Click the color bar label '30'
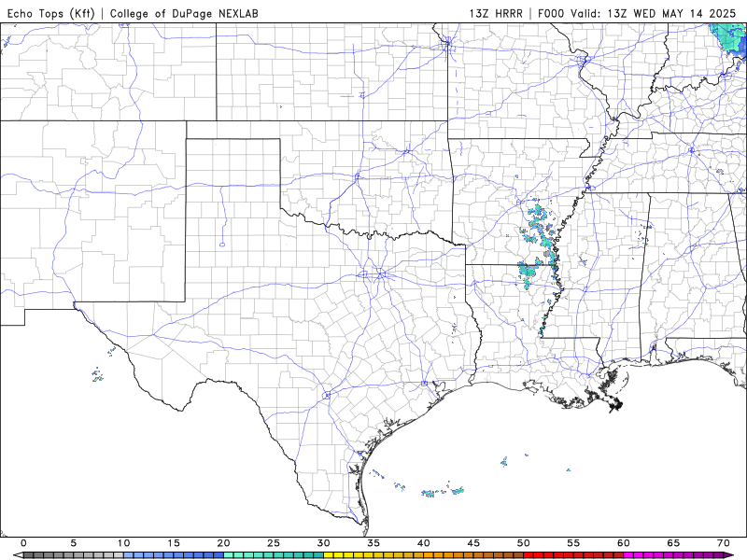This screenshot has height=560, width=747. point(323,543)
